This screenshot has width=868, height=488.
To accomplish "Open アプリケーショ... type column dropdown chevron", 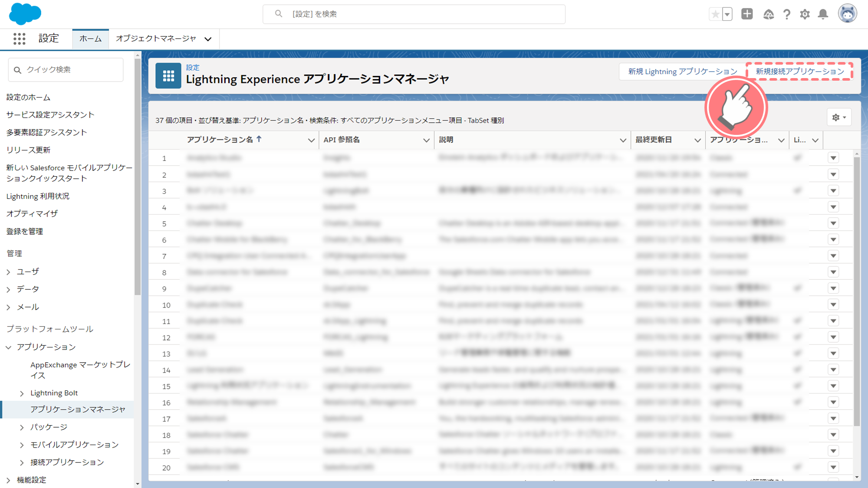I will pos(781,140).
